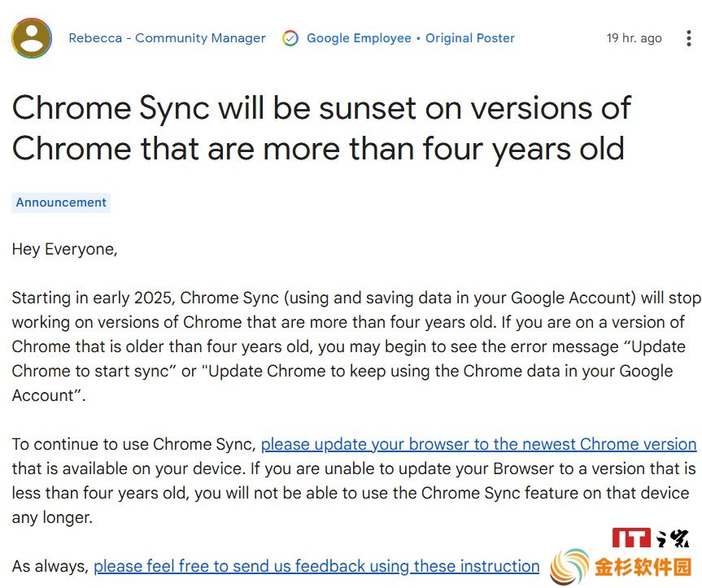Click the orange swirl logo icon
Viewport: 702px width, 588px height.
(x=569, y=566)
